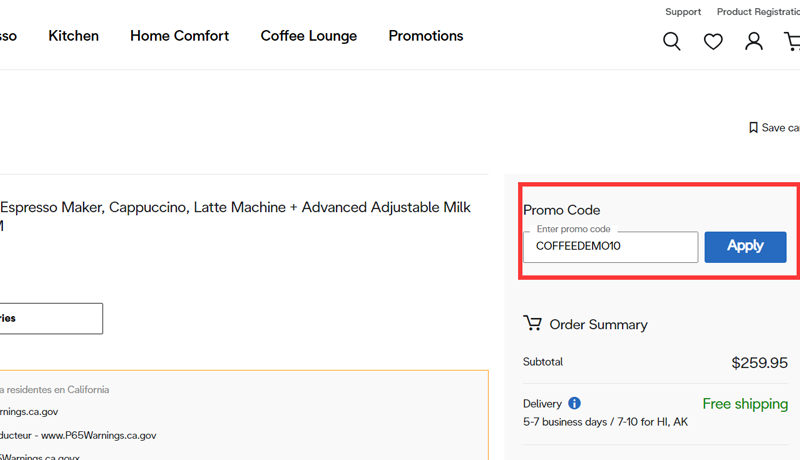Image resolution: width=800 pixels, height=460 pixels.
Task: Open the Support link
Action: tap(683, 12)
